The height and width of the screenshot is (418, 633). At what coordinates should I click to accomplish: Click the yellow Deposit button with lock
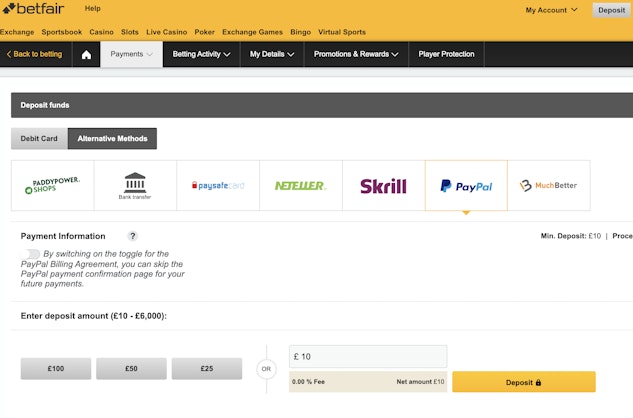click(523, 382)
